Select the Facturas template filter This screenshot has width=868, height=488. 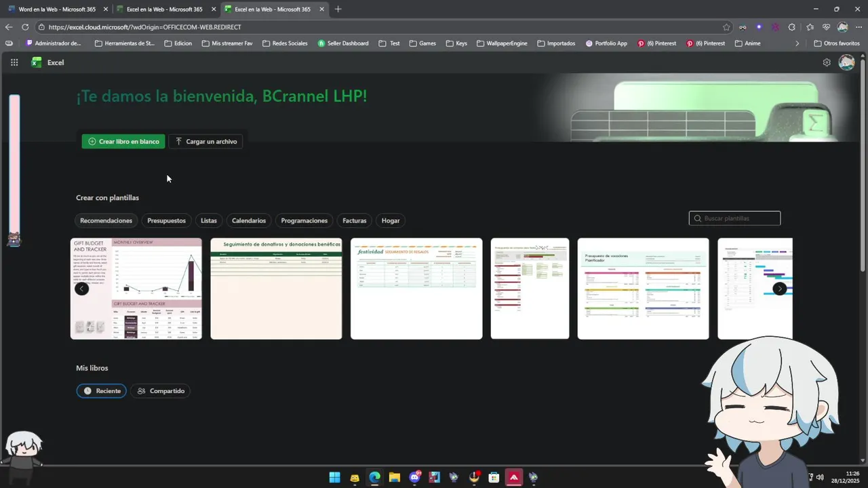pos(354,220)
